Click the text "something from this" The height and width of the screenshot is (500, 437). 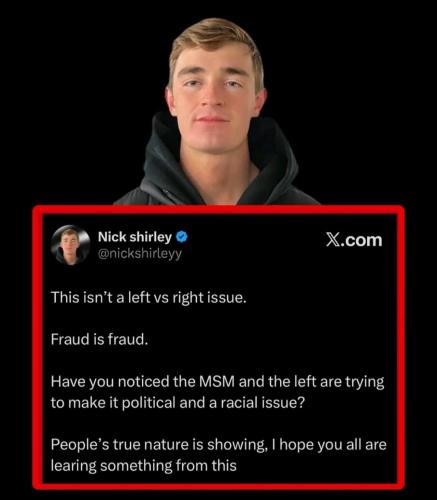tap(168, 466)
